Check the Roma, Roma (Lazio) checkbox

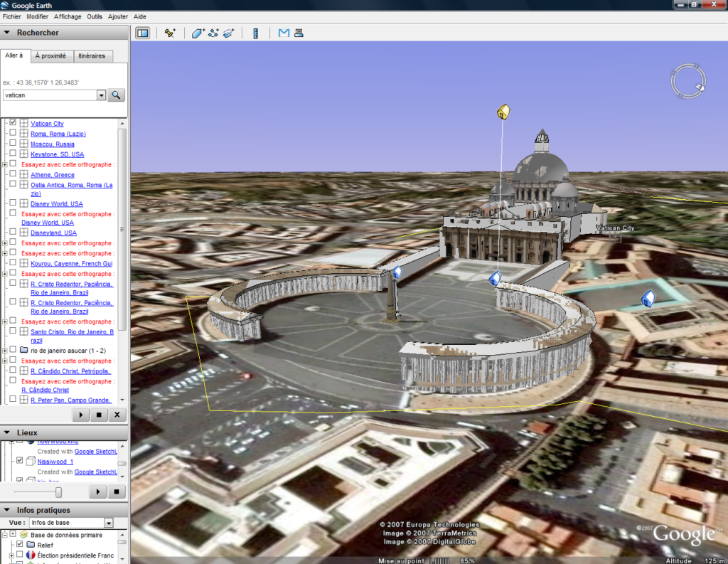click(13, 132)
